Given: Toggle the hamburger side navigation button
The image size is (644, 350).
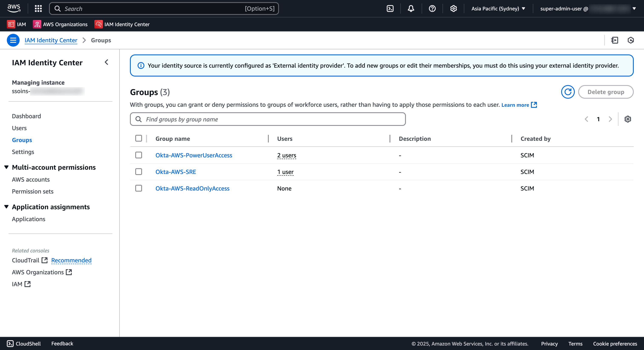Looking at the screenshot, I should (x=13, y=40).
